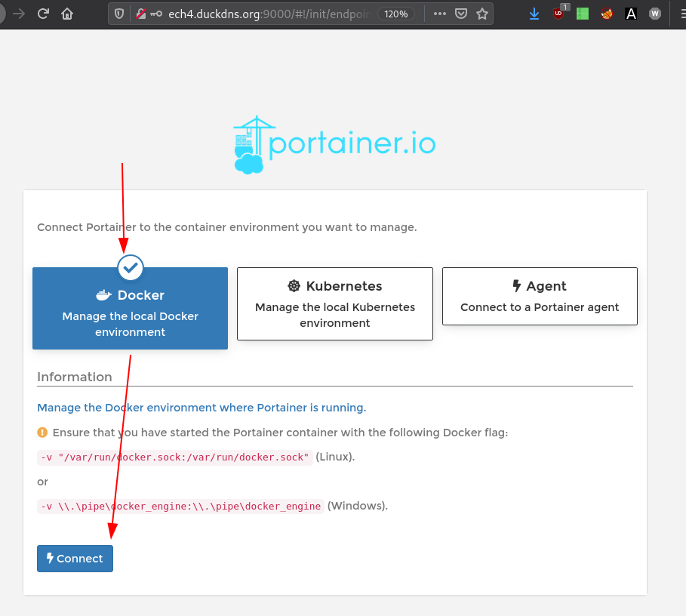Click the "Connect Portainer to the container environment" text
Viewport: 686px width, 616px height.
(x=227, y=227)
